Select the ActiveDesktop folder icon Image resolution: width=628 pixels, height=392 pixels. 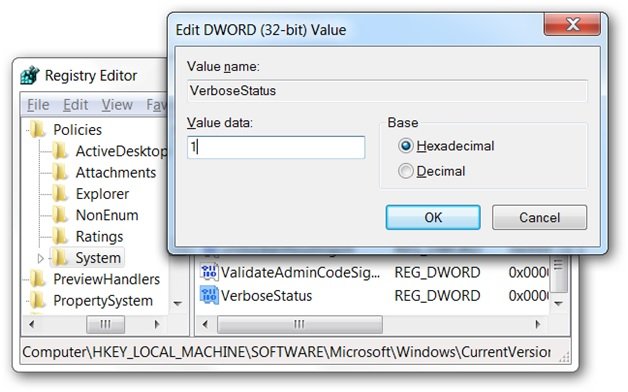[x=60, y=151]
